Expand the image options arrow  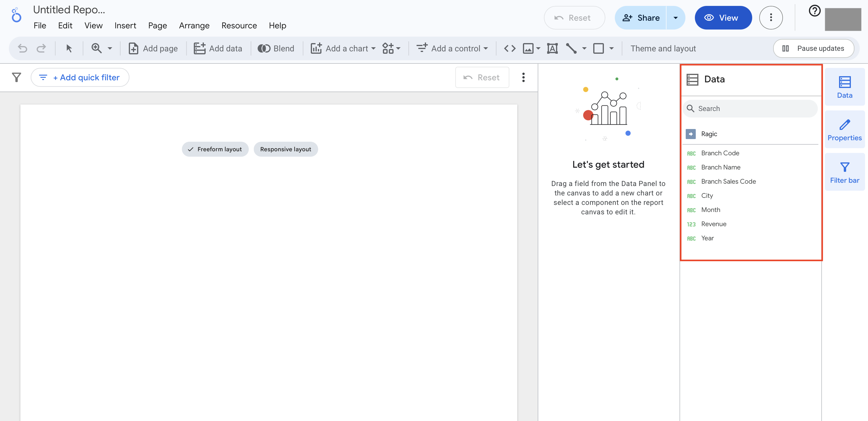coord(538,48)
